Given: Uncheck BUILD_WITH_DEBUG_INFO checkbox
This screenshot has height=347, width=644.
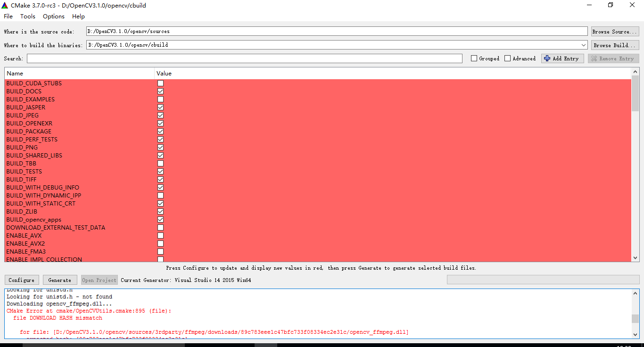Looking at the screenshot, I should [x=160, y=188].
